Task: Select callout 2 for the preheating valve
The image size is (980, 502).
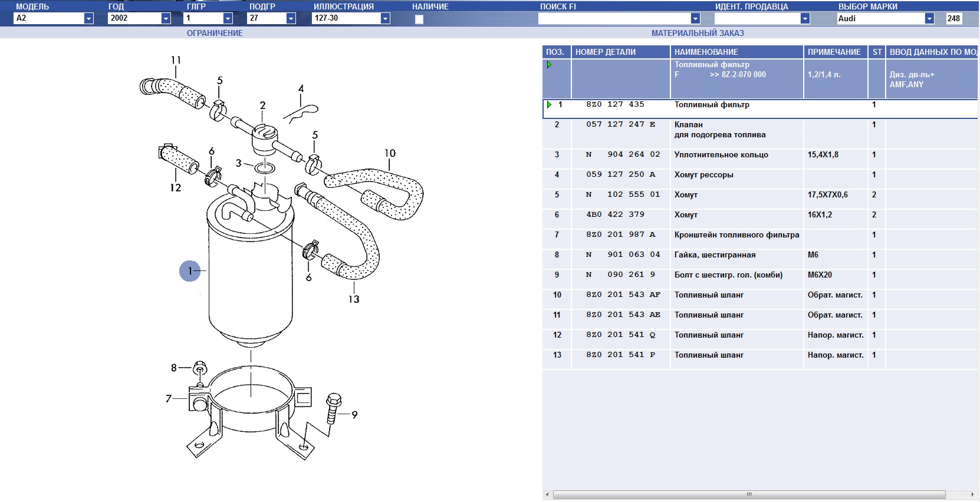Action: (x=262, y=105)
